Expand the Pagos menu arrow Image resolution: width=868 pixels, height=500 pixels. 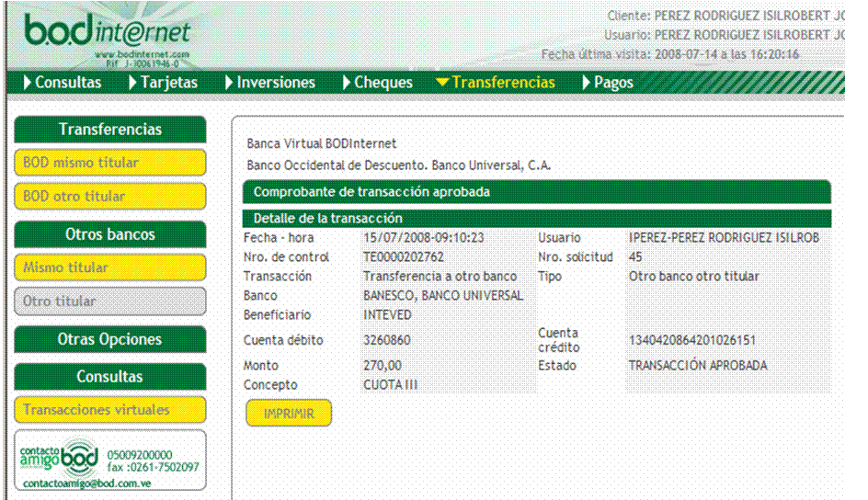(x=587, y=83)
